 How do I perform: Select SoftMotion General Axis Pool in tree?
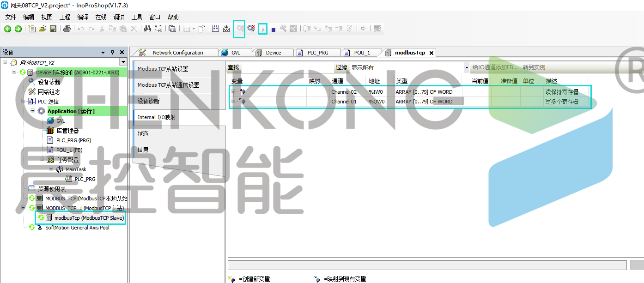coord(77,228)
